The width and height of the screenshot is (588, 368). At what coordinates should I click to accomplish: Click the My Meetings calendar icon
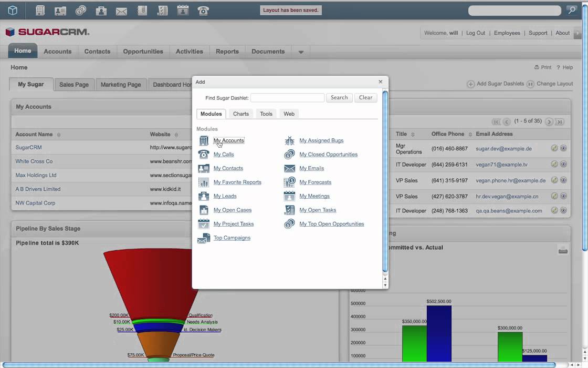click(289, 196)
